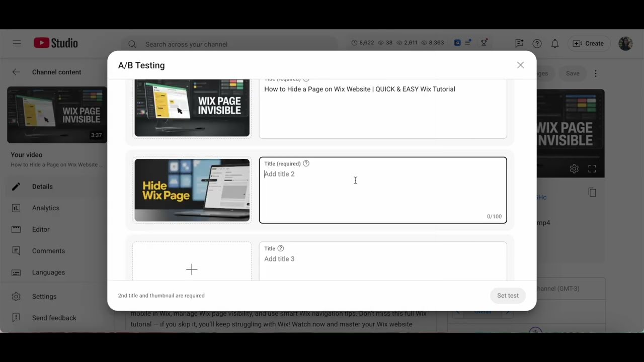Open the Analytics section

click(x=53, y=208)
